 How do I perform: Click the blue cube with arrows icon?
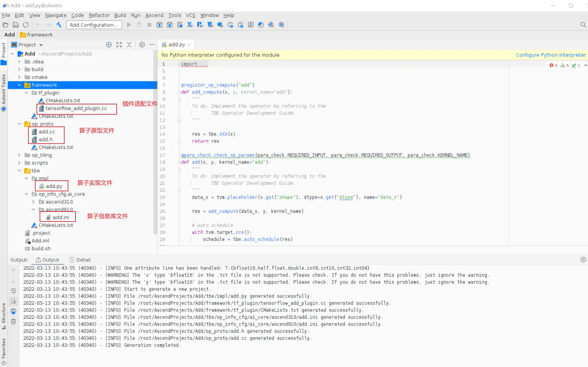click(220, 25)
